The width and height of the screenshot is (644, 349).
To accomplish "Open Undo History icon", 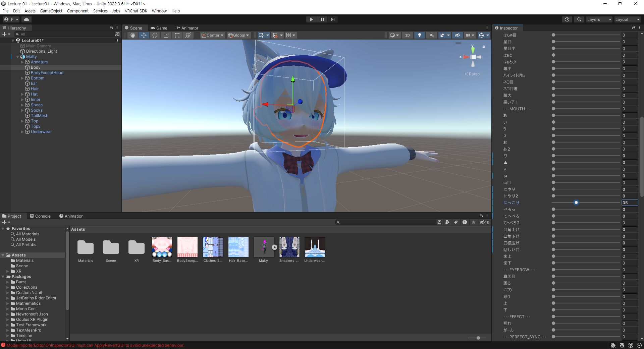I will 567,19.
